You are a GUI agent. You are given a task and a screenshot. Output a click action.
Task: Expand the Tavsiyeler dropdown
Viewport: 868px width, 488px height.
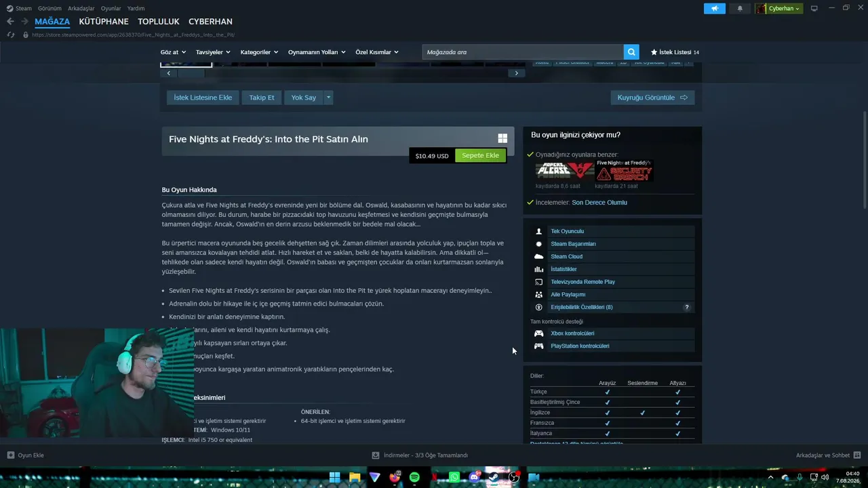point(213,52)
